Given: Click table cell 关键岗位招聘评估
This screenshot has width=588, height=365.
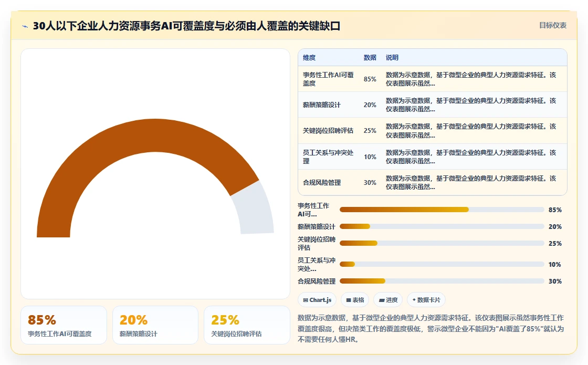Looking at the screenshot, I should click(328, 131).
